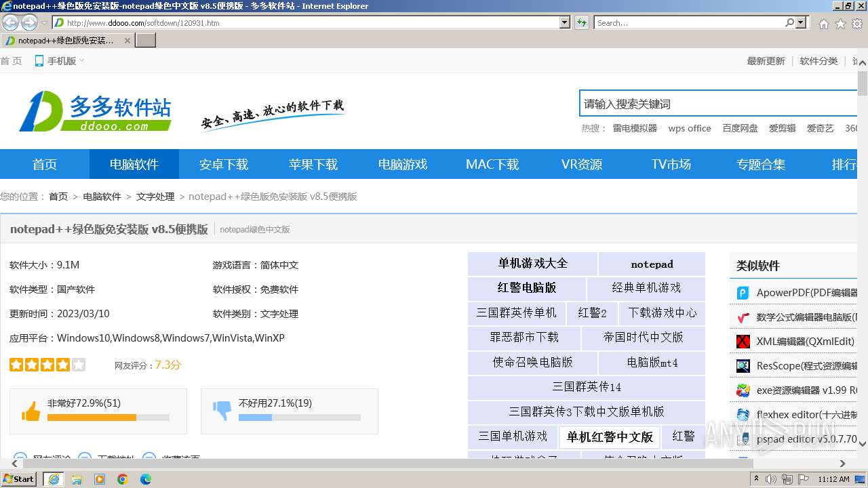Click the pspad editor app icon
The height and width of the screenshot is (488, 868).
point(743,439)
